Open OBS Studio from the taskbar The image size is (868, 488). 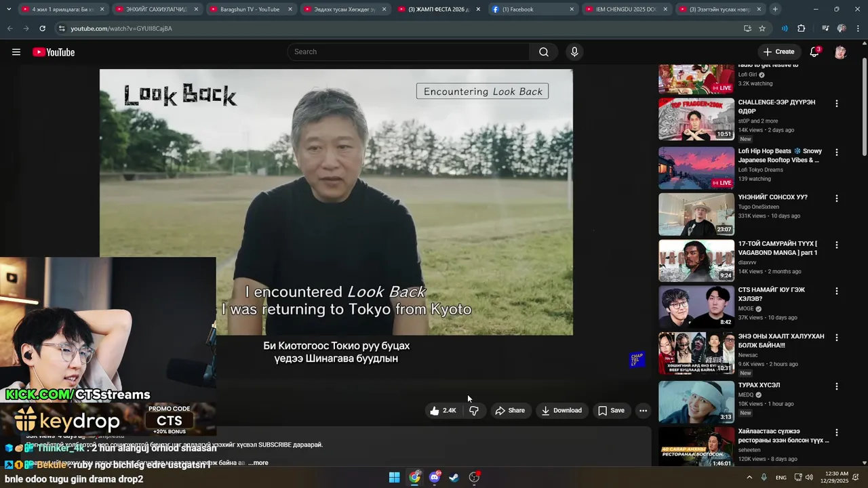coord(474,477)
